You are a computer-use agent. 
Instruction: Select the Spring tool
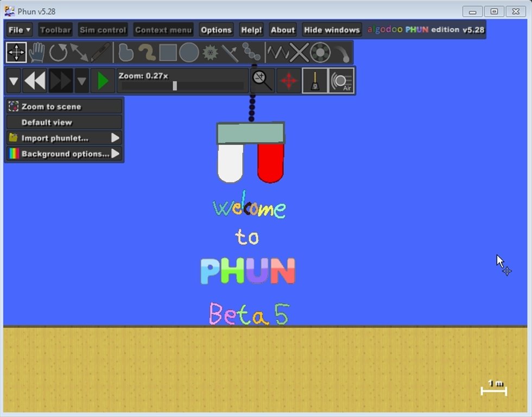point(278,52)
